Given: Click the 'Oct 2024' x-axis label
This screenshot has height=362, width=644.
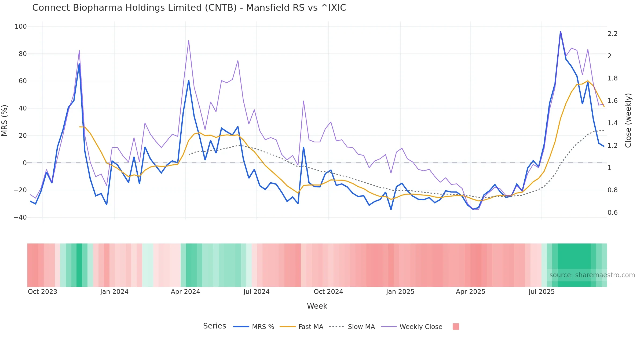Looking at the screenshot, I should [328, 292].
